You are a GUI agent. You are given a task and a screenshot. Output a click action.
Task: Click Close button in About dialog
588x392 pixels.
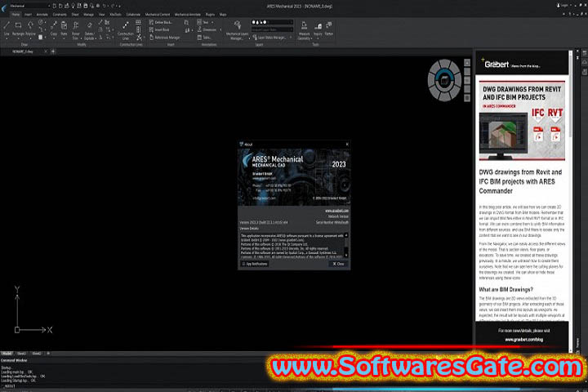338,264
